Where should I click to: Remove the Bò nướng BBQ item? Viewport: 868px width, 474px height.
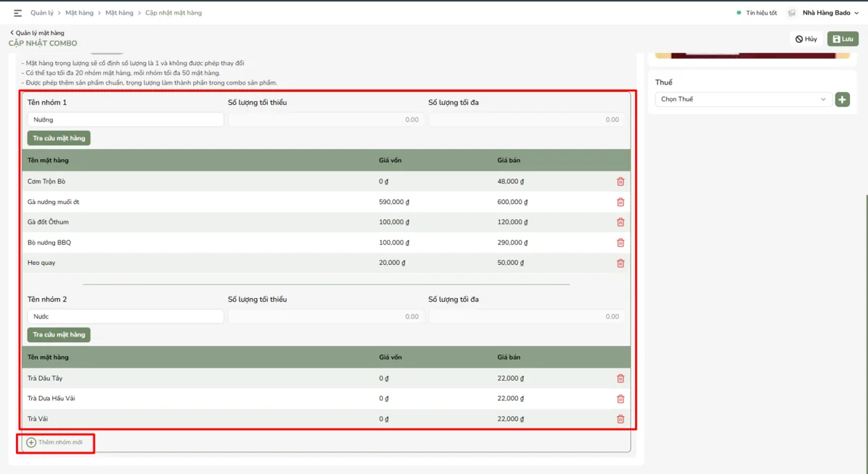click(621, 242)
